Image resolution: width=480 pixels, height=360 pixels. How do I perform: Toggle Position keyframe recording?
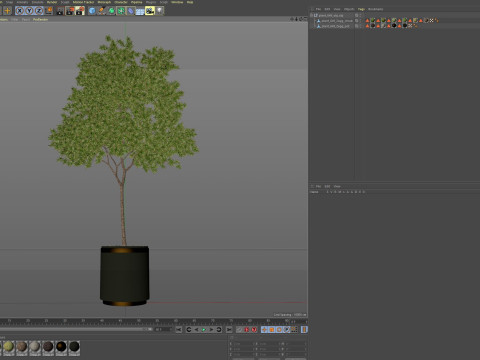pyautogui.click(x=264, y=329)
